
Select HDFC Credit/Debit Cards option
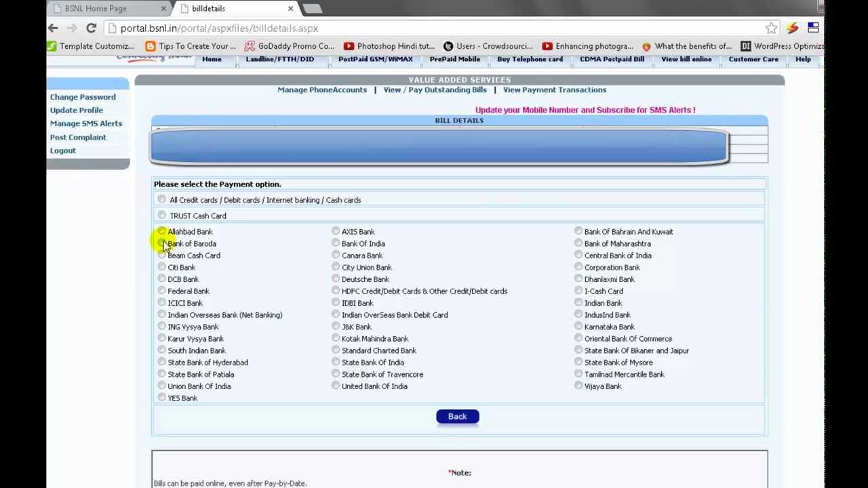tap(336, 290)
